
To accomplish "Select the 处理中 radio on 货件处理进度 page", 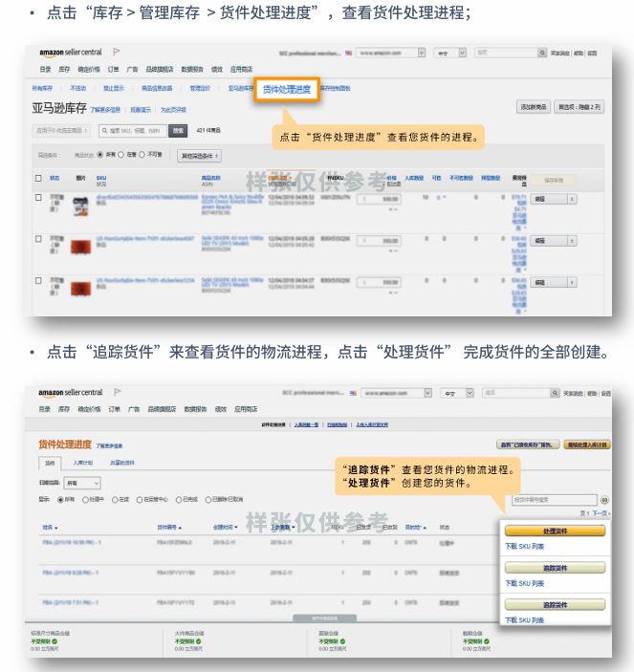I will tap(85, 500).
